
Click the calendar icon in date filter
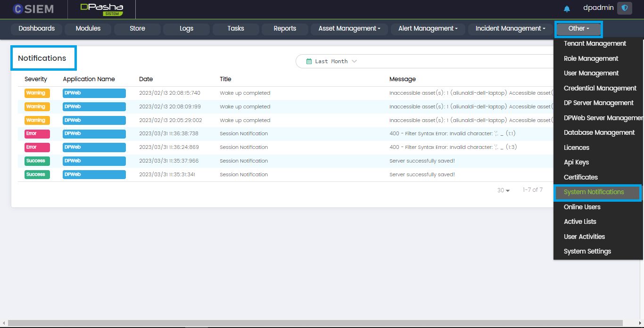point(309,61)
